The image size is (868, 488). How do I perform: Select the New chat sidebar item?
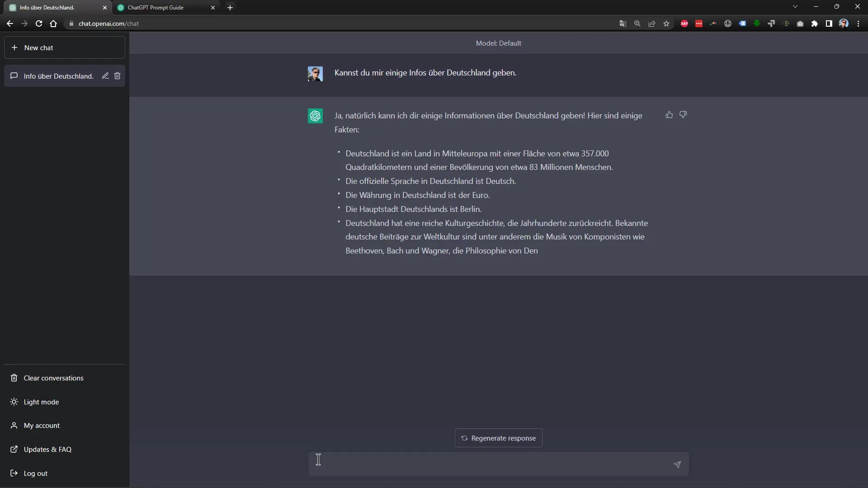click(64, 47)
